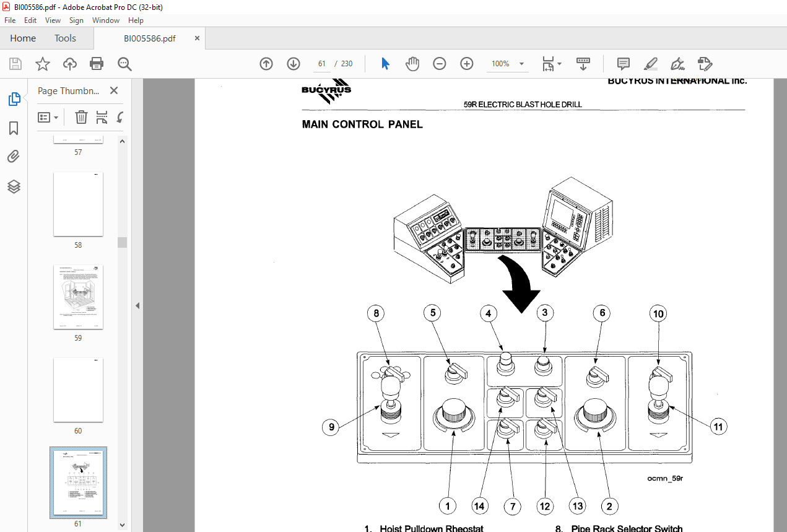Select the page 59 thumbnail
The image size is (787, 532).
78,297
